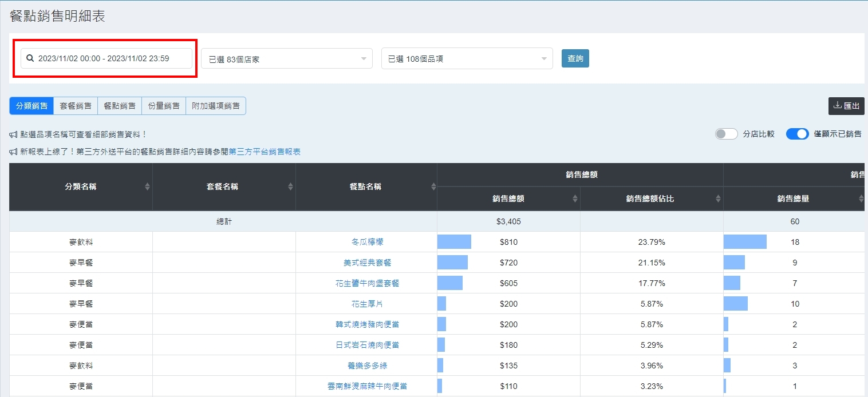Screen dimensions: 868x397
Task: Sort by 套餐名稱 column arrows
Action: pyautogui.click(x=290, y=187)
